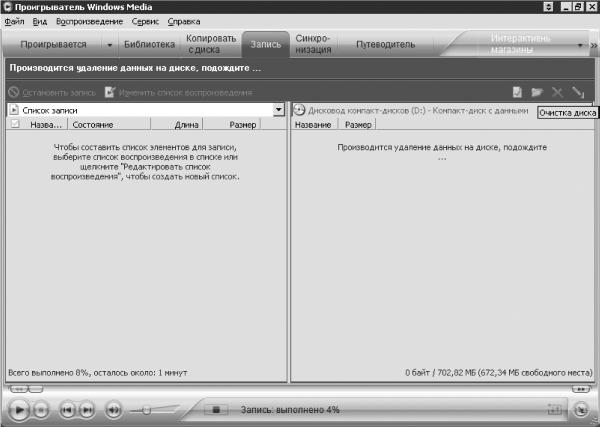Click the Erase disc (X) toolbar icon
This screenshot has width=600, height=427.
[557, 92]
